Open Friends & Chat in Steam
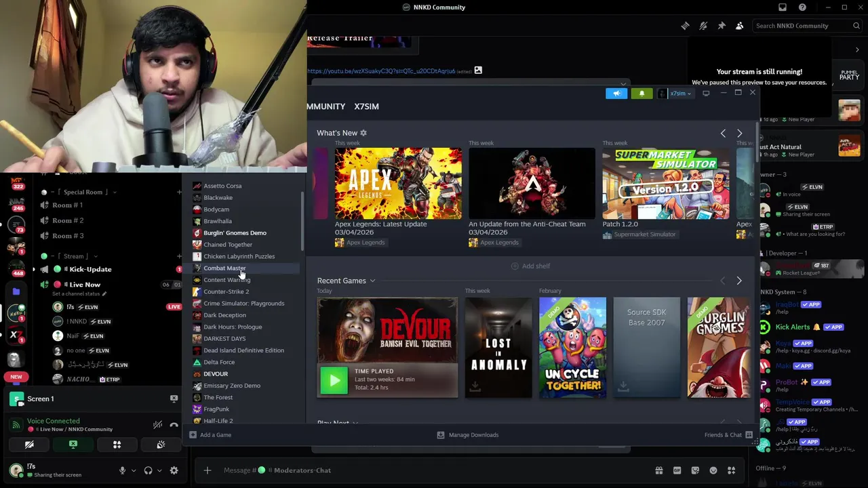 point(728,435)
